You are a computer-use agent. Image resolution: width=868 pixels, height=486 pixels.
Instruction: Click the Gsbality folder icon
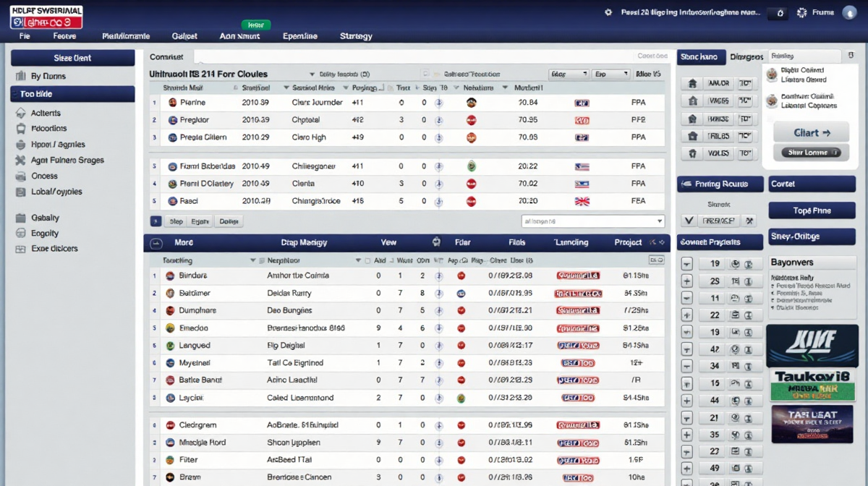click(x=20, y=218)
